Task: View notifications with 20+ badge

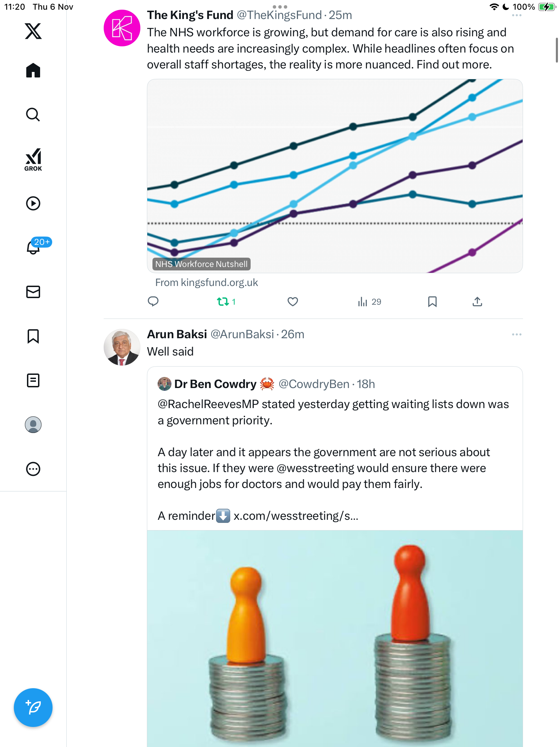Action: point(34,247)
